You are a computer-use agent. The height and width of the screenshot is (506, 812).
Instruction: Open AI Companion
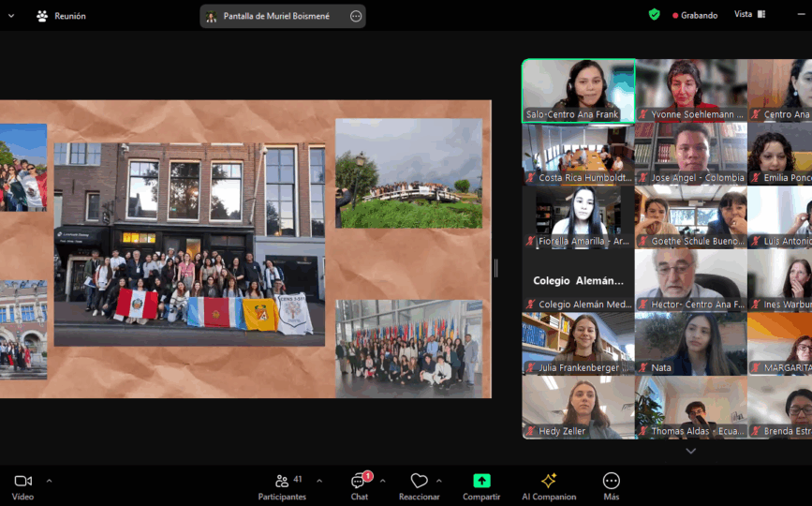pos(549,485)
